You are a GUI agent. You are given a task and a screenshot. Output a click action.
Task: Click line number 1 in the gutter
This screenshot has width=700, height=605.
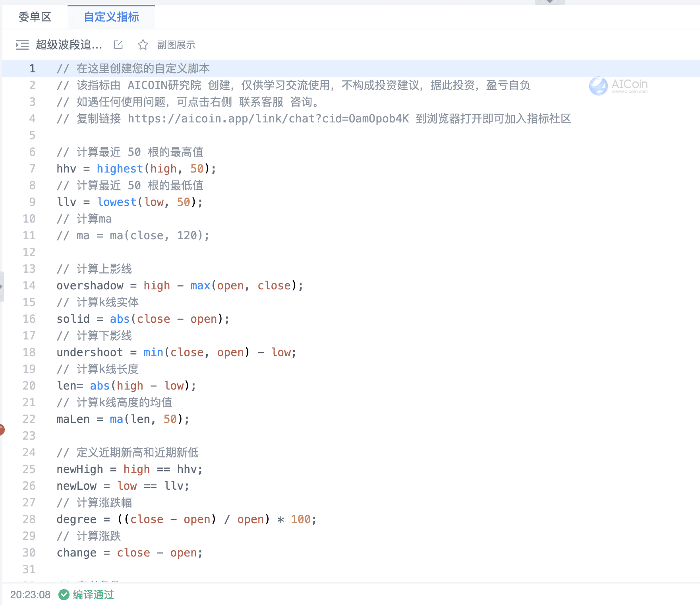[x=32, y=68]
